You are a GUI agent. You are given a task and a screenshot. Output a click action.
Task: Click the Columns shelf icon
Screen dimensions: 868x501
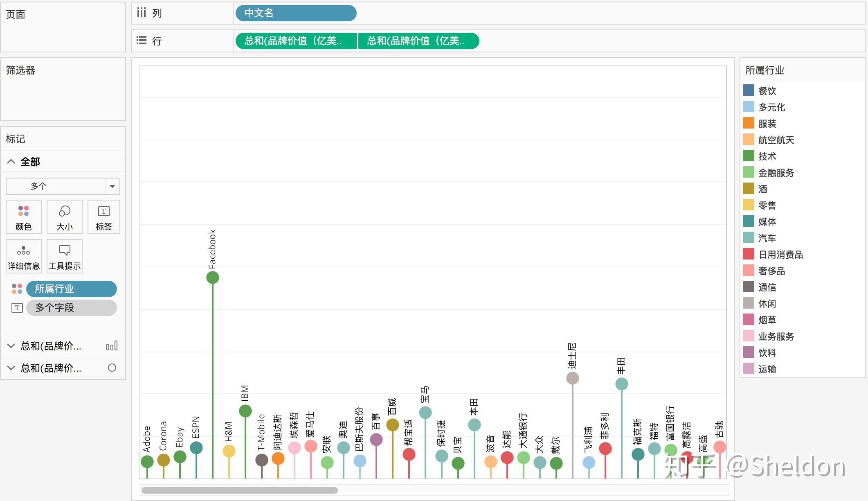tap(142, 13)
